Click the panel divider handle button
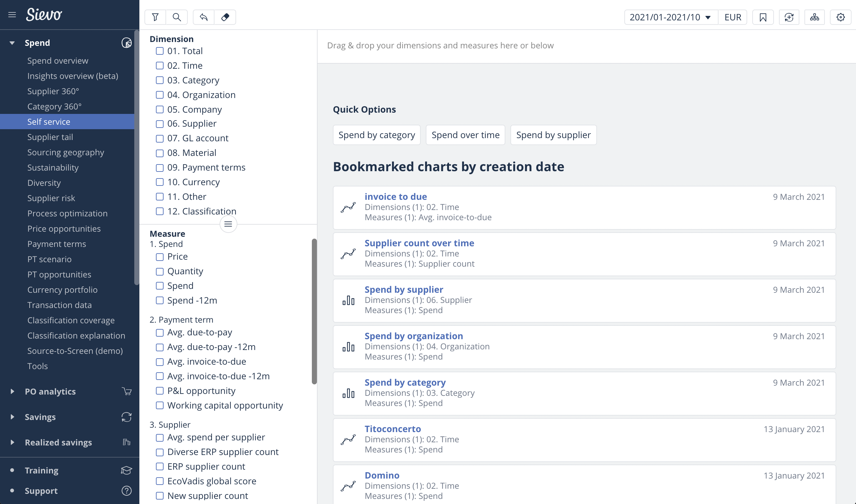Image resolution: width=856 pixels, height=504 pixels. pyautogui.click(x=228, y=224)
